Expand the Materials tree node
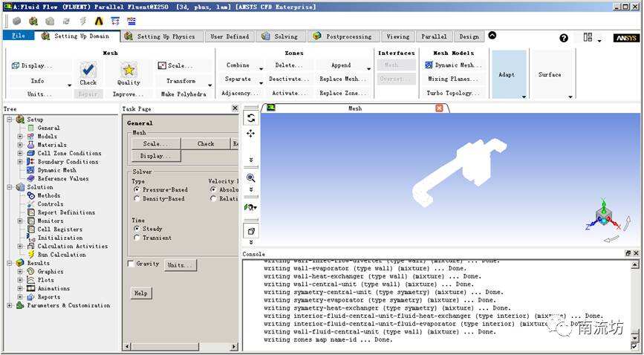 [x=20, y=145]
